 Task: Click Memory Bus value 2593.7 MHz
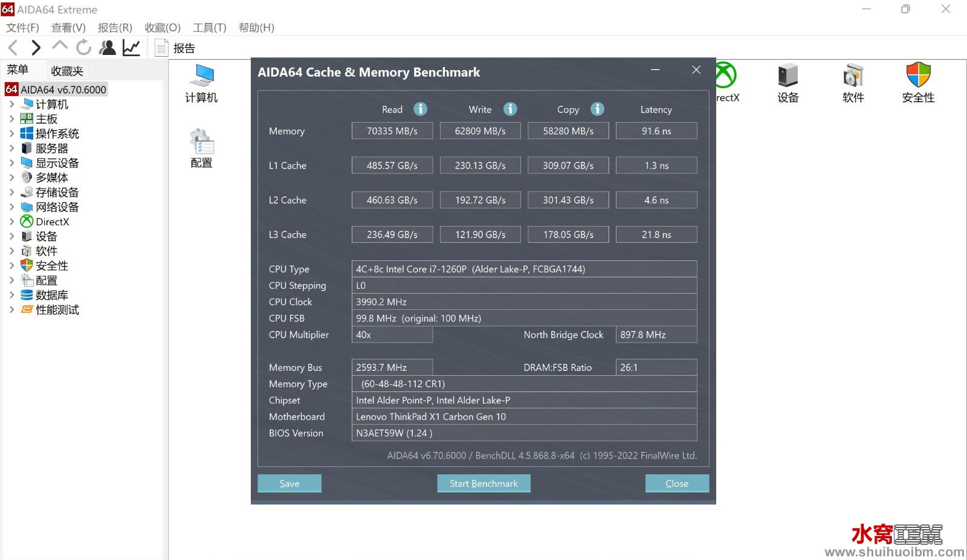click(392, 367)
